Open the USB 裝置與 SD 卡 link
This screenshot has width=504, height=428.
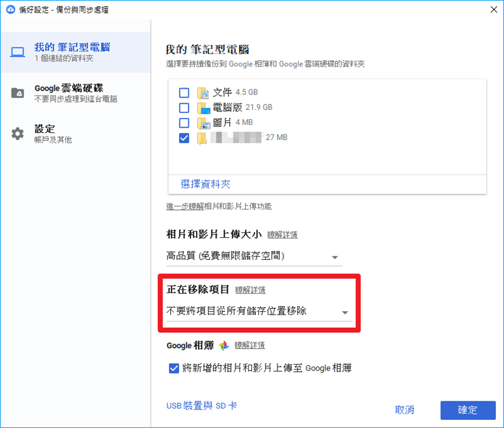201,406
